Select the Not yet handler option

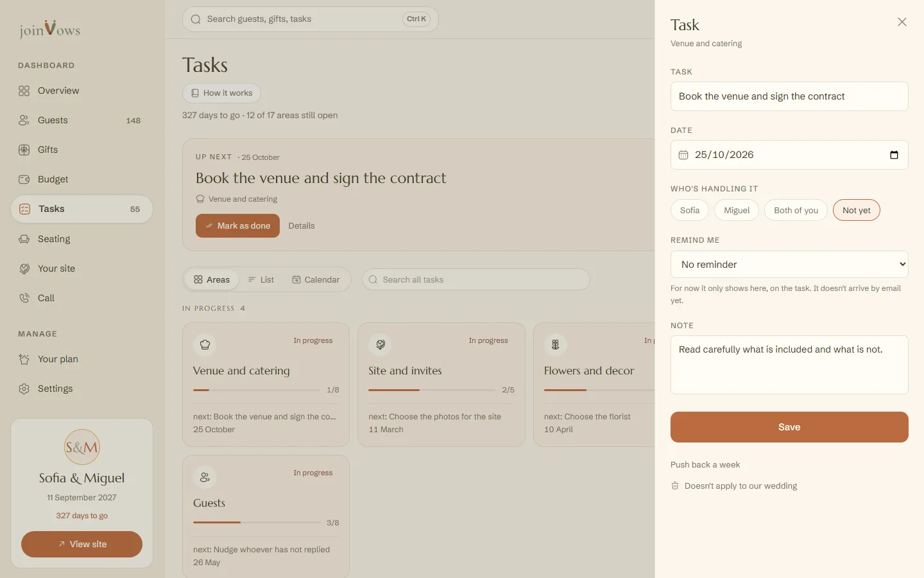(857, 210)
